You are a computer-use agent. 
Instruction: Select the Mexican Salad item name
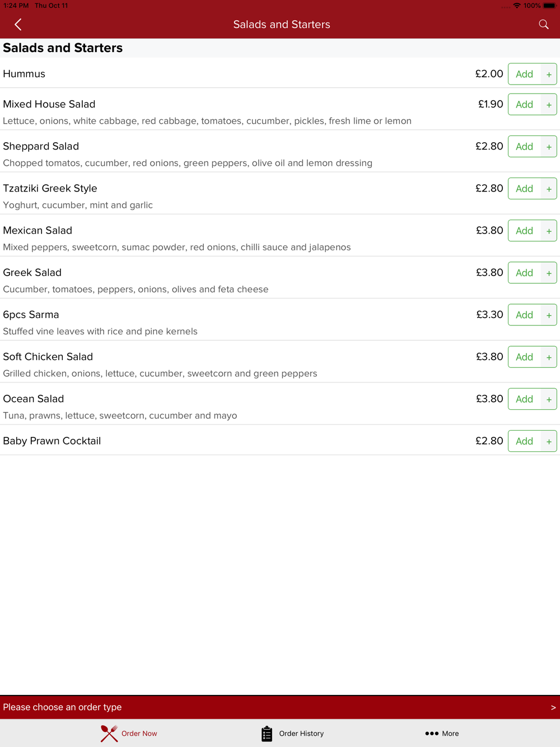[x=38, y=231]
